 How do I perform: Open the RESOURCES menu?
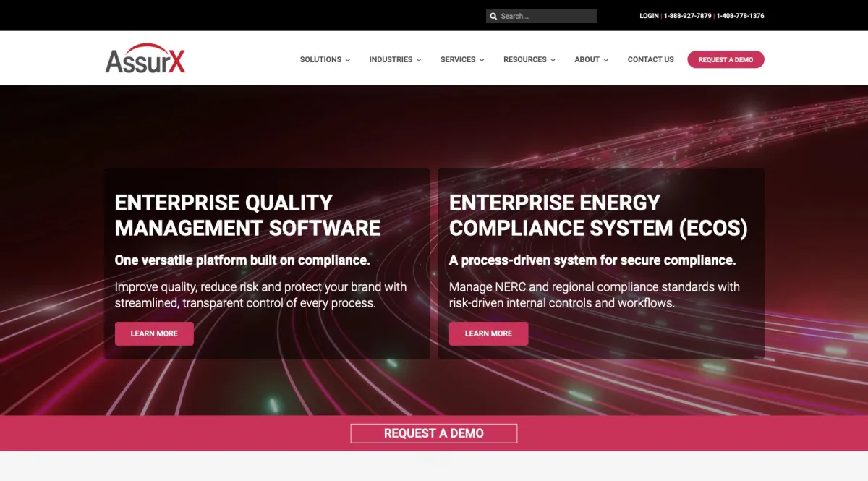pyautogui.click(x=529, y=60)
